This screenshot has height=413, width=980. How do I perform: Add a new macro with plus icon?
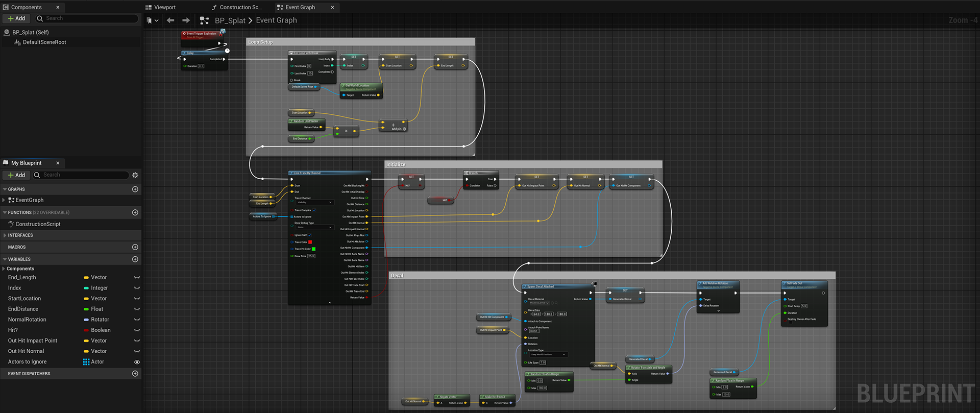[x=135, y=247]
